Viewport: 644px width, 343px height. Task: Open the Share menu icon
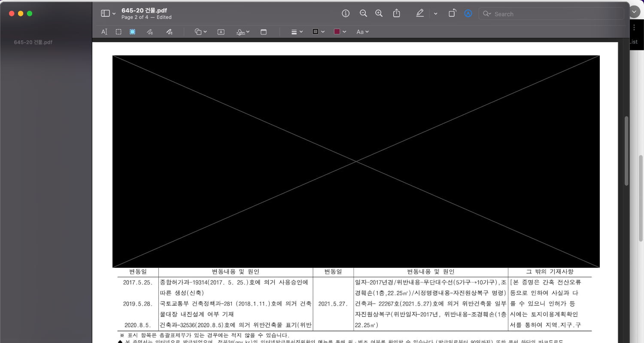397,13
